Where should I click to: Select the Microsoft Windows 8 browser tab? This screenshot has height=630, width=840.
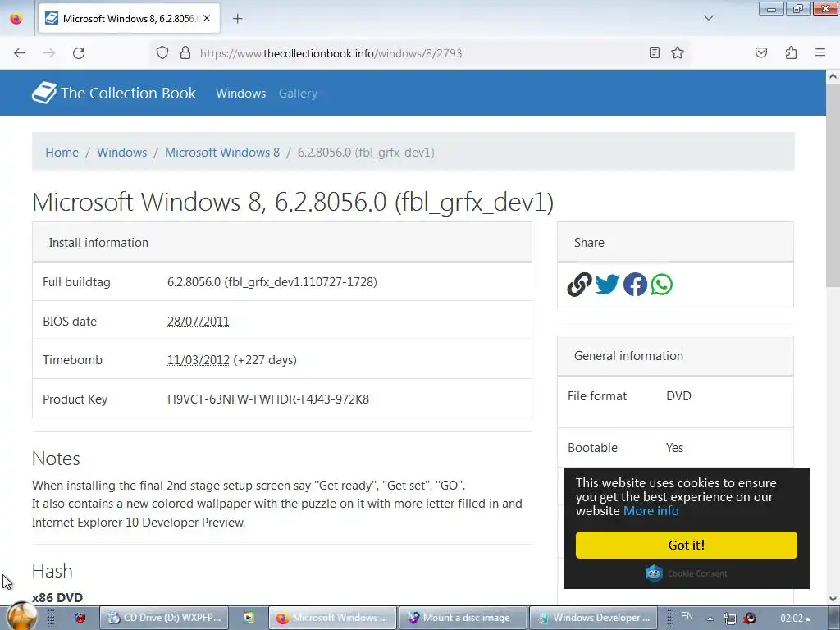point(129,19)
